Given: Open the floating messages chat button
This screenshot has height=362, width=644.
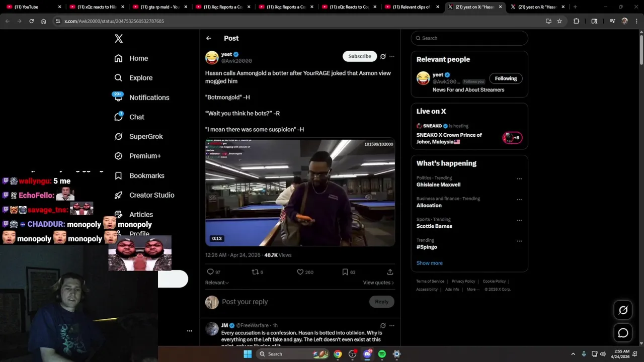Looking at the screenshot, I should click(623, 333).
